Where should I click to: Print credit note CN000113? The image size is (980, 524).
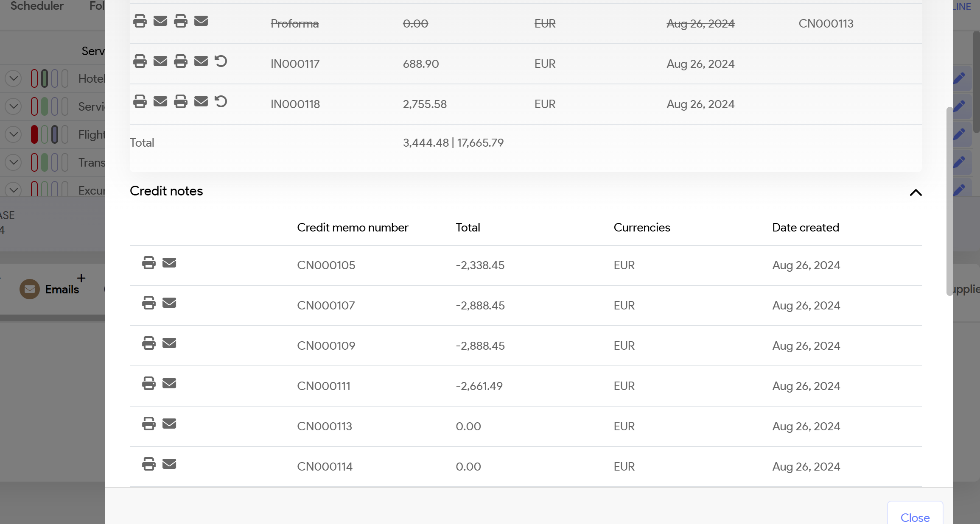(148, 424)
